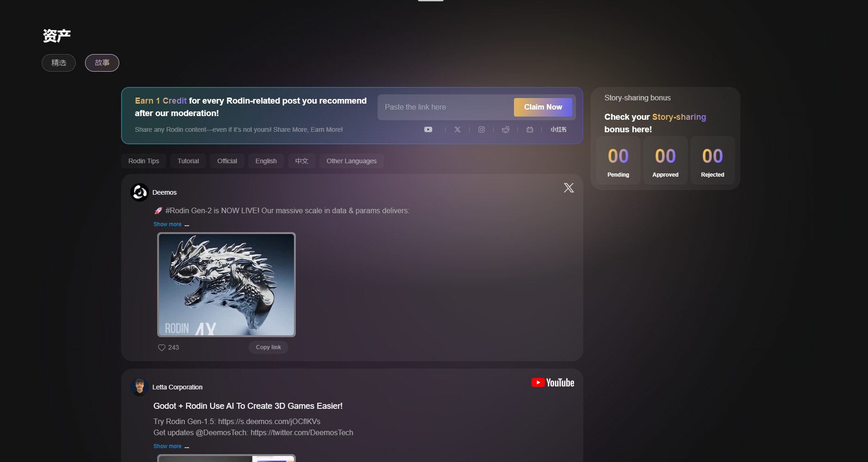This screenshot has height=462, width=868.
Task: Click the Paste the link here field
Action: click(x=445, y=107)
